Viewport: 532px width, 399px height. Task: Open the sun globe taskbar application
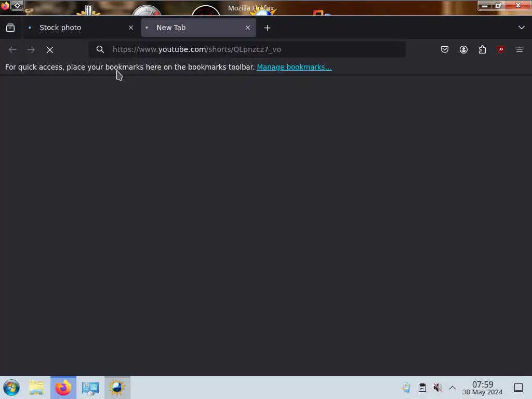(117, 388)
